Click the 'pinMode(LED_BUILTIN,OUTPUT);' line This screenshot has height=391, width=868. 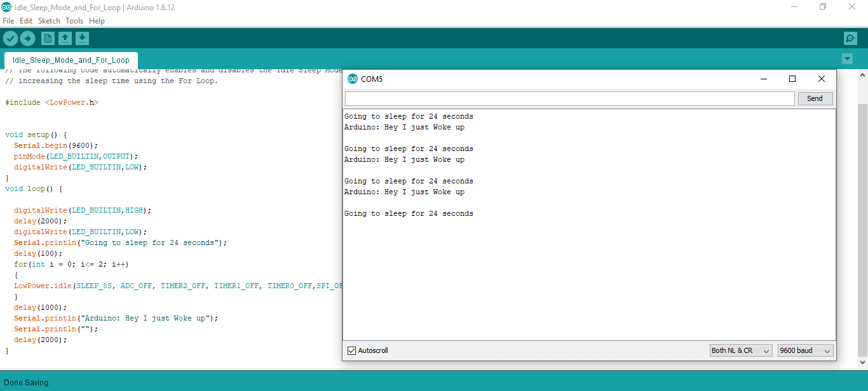[76, 156]
